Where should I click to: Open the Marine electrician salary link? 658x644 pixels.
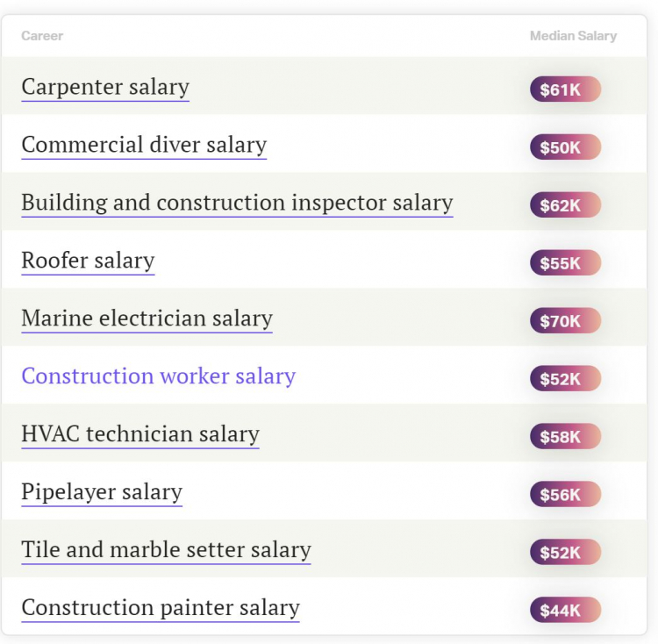[147, 318]
